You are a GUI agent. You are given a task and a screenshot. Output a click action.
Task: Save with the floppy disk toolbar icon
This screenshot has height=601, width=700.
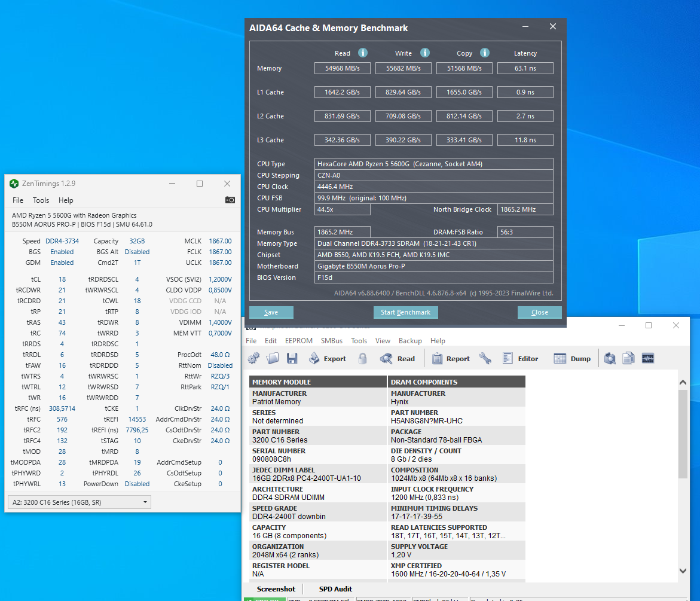coord(292,359)
